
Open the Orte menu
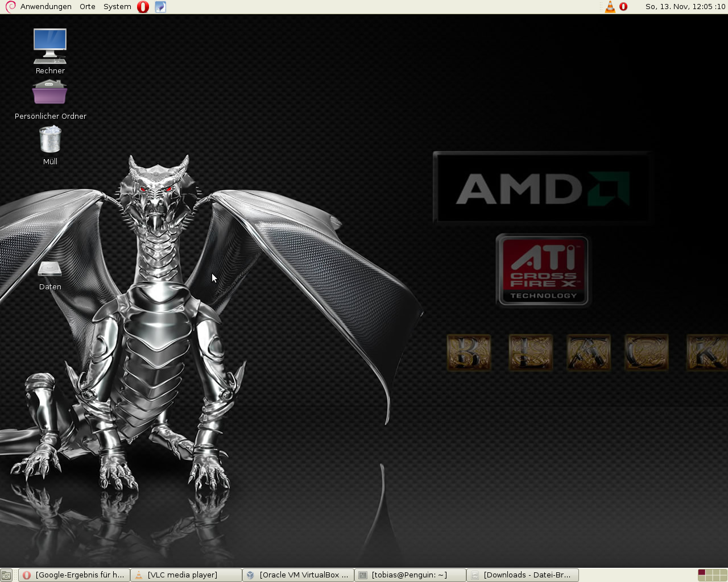coord(88,7)
